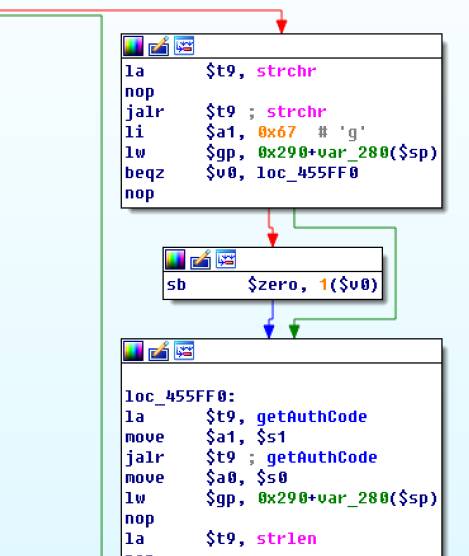Click the 'loc_455FF0:' label line
The width and height of the screenshot is (469, 556).
pyautogui.click(x=180, y=396)
